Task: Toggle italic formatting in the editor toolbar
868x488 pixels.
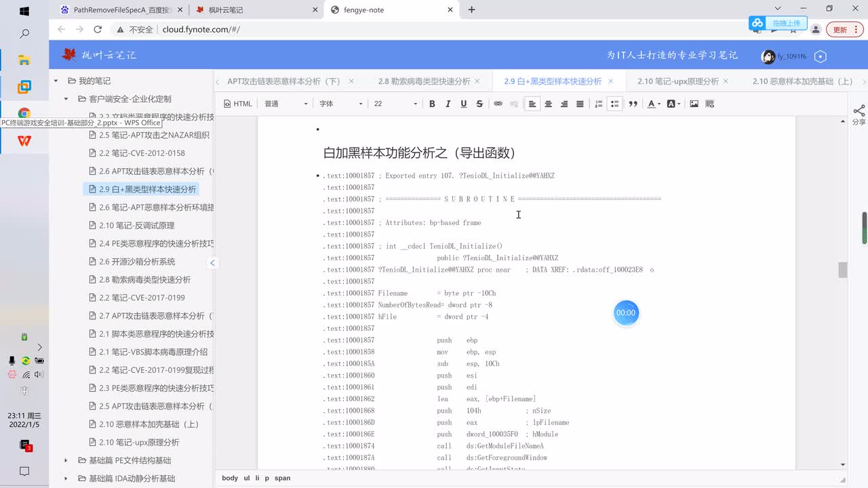Action: tap(448, 104)
